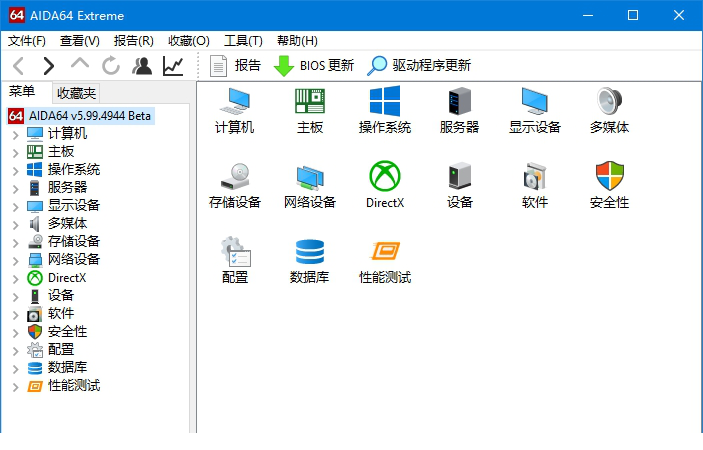Image resolution: width=703 pixels, height=450 pixels.
Task: Expand the 显示设备 tree node arrow
Action: click(x=16, y=207)
